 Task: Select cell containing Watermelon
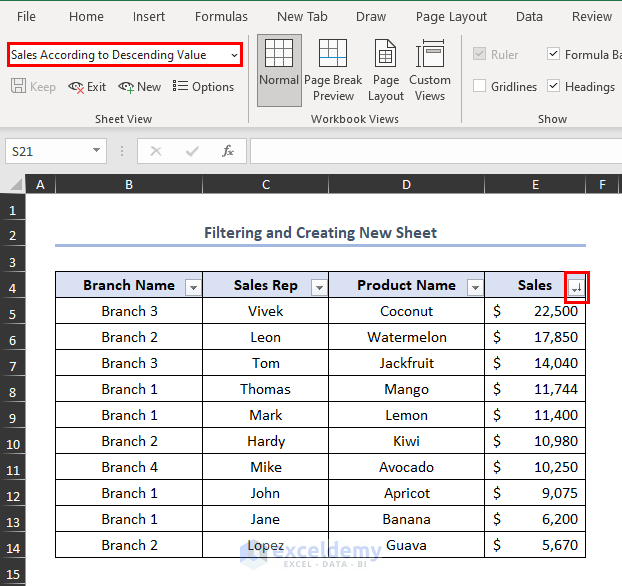click(406, 337)
